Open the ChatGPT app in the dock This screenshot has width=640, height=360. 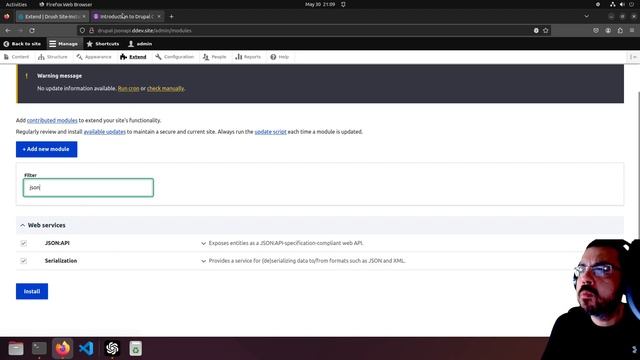(x=112, y=349)
